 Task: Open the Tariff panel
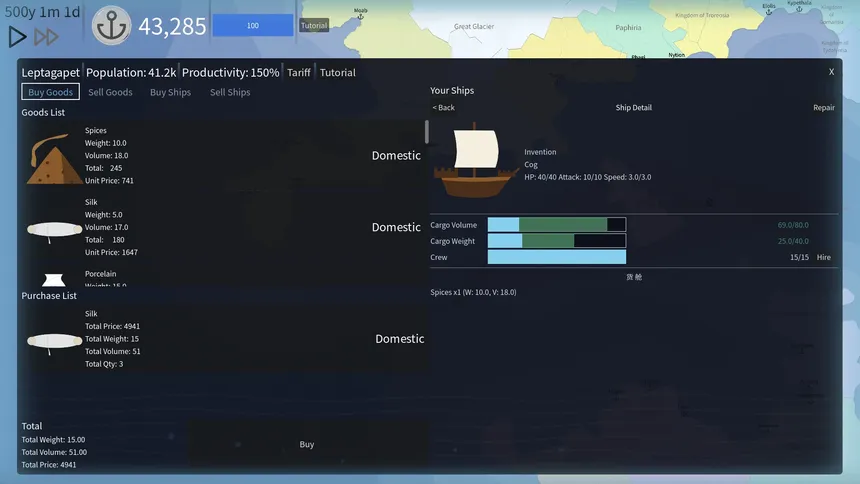(x=298, y=72)
